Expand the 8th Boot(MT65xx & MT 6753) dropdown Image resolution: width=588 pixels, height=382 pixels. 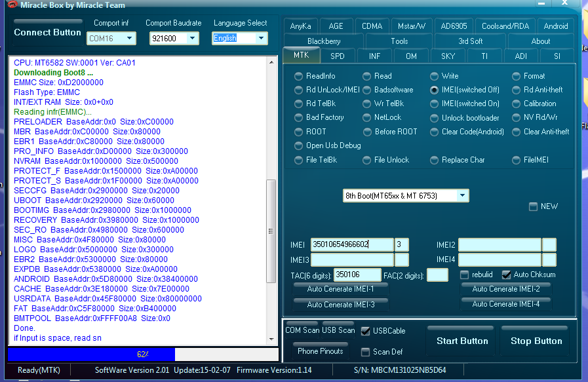(462, 196)
